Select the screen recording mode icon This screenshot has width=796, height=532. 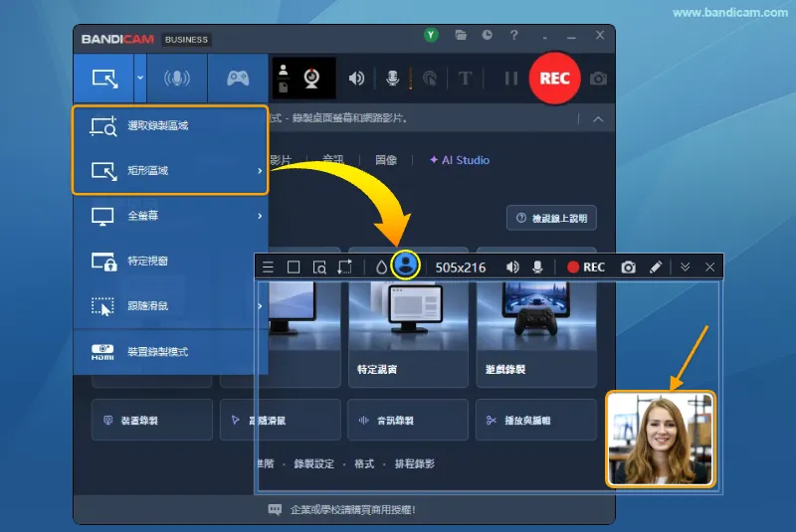104,79
